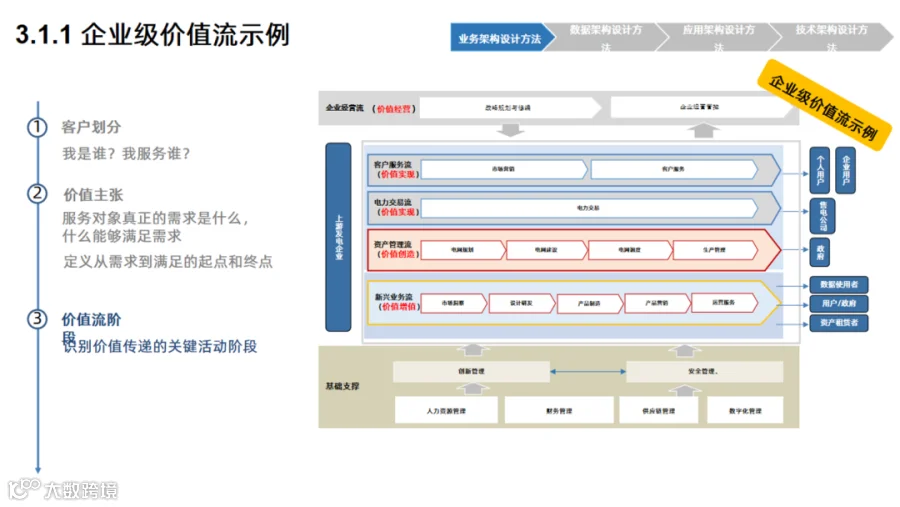This screenshot has height=507, width=900.
Task: Select the 财务管理 box
Action: point(560,411)
